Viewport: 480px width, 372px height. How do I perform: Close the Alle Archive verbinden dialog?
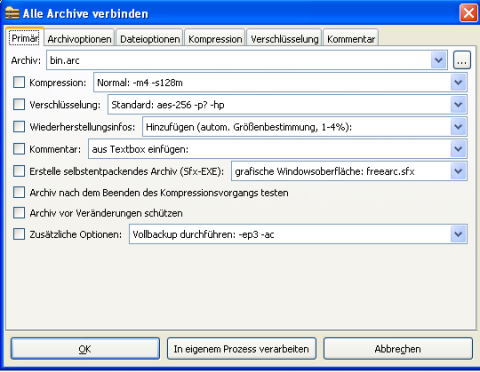tap(468, 13)
